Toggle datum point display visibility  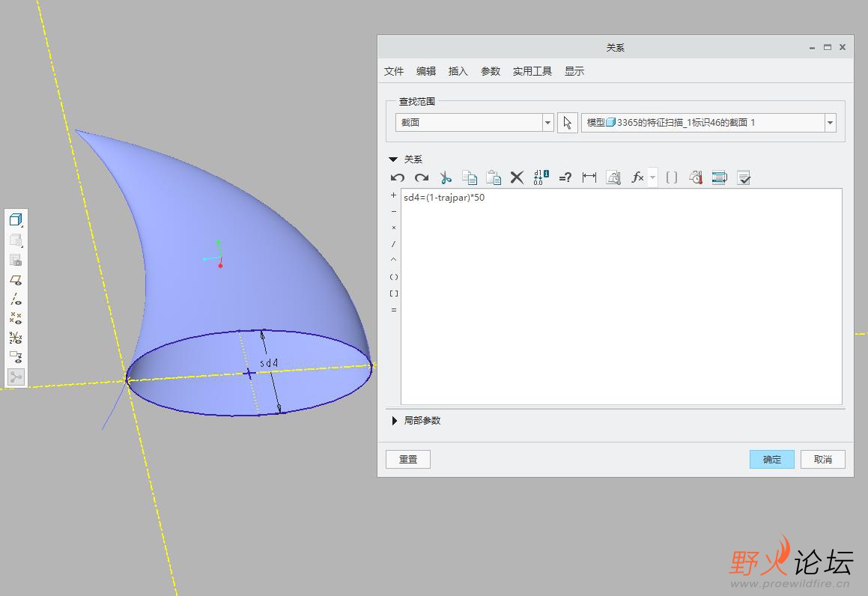point(16,318)
